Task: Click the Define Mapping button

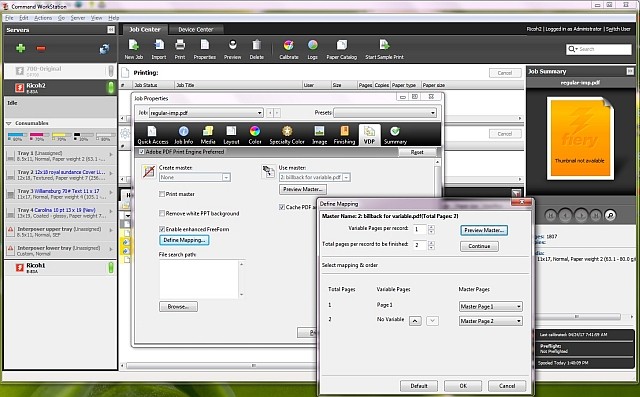Action: (x=184, y=240)
